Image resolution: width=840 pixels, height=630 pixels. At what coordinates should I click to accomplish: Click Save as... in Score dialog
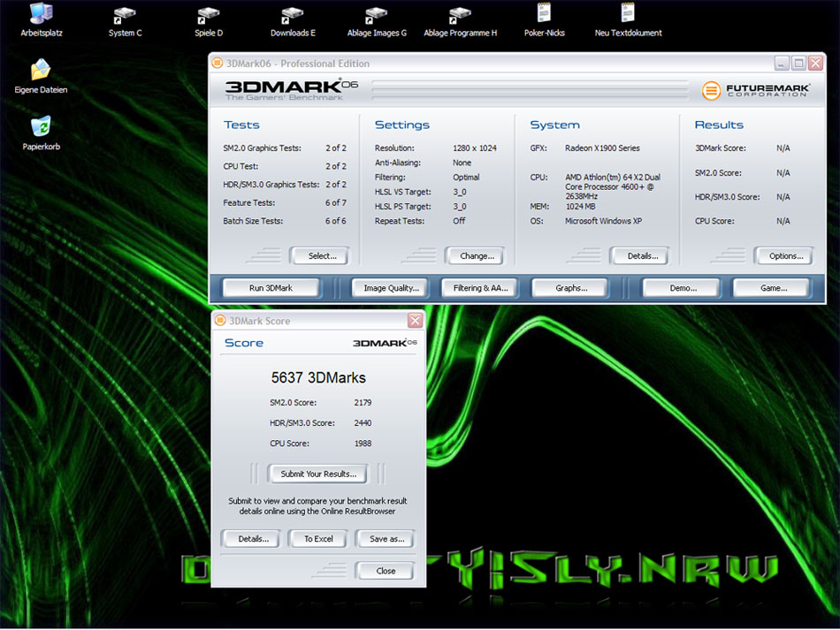click(x=385, y=538)
